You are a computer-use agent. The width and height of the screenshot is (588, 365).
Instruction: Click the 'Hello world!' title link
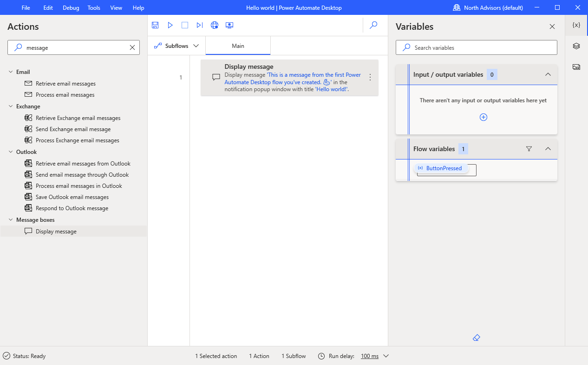(x=332, y=89)
